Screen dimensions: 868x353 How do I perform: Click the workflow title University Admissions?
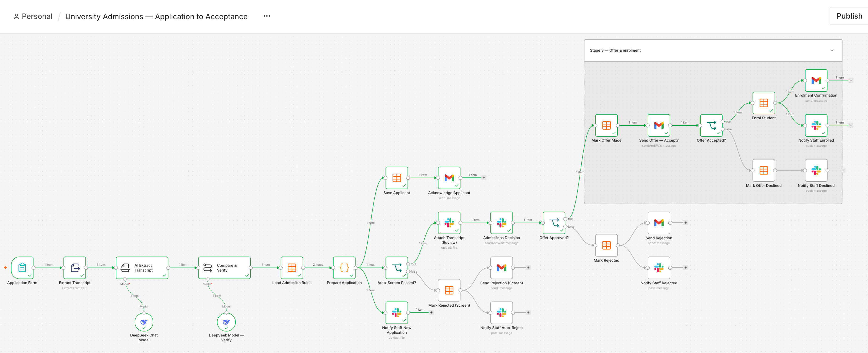156,17
